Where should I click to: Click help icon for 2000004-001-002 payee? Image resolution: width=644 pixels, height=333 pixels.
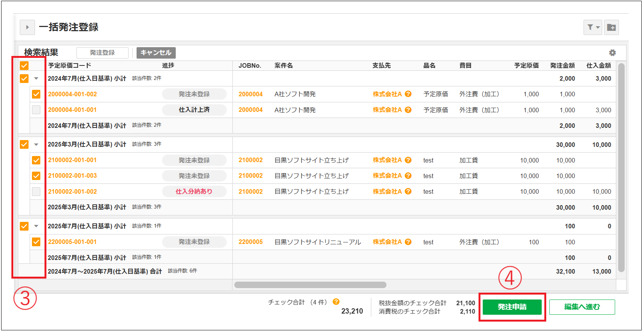pyautogui.click(x=408, y=94)
